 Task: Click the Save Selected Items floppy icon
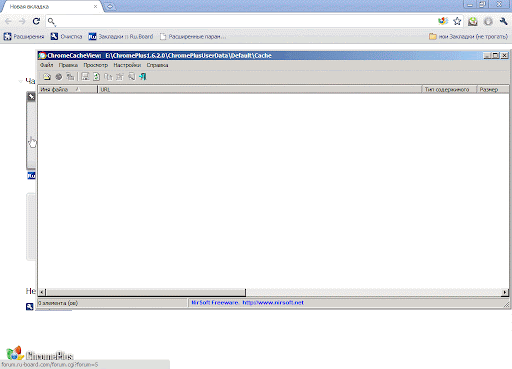(85, 77)
